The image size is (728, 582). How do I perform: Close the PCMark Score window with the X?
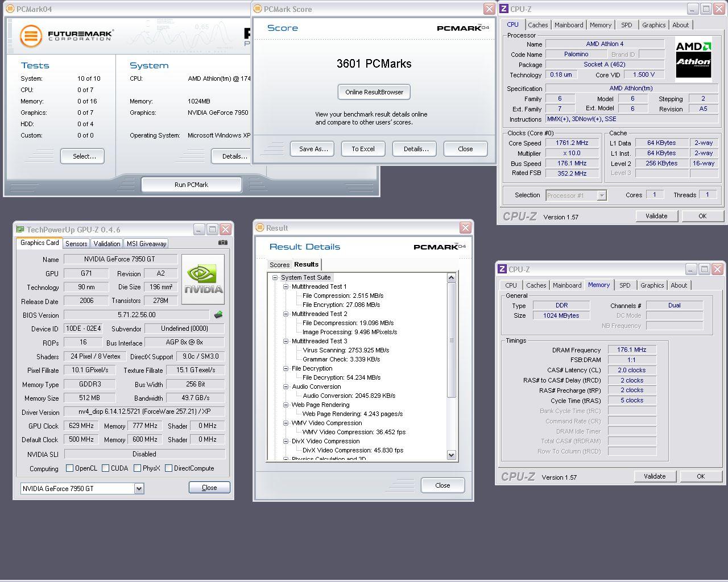point(489,9)
